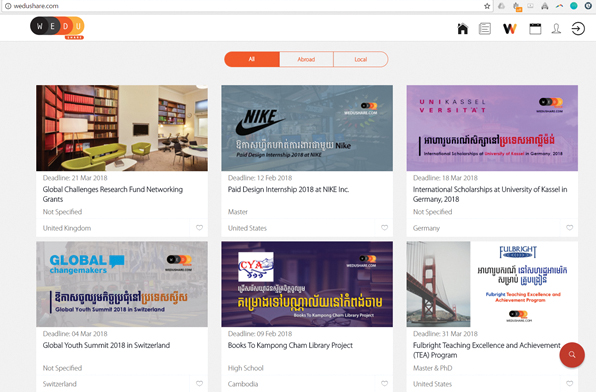Image resolution: width=596 pixels, height=392 pixels.
Task: Click 'Deadline: 21 Mar 2018' text
Action: click(x=75, y=178)
